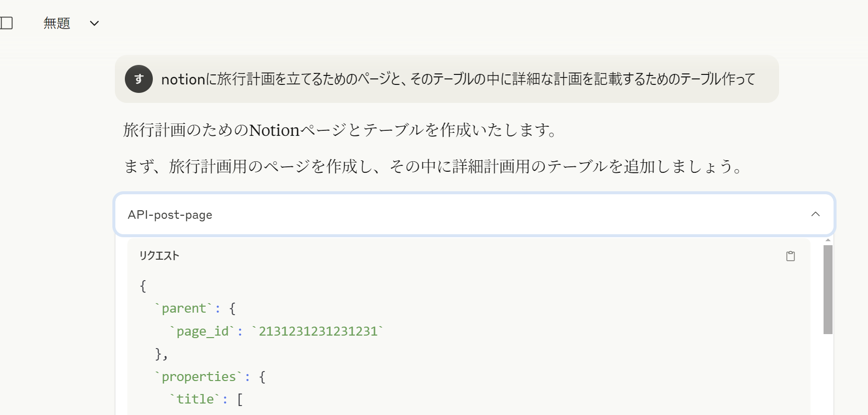The height and width of the screenshot is (415, 868).
Task: Open the 無題 chat title menu
Action: pyautogui.click(x=71, y=23)
